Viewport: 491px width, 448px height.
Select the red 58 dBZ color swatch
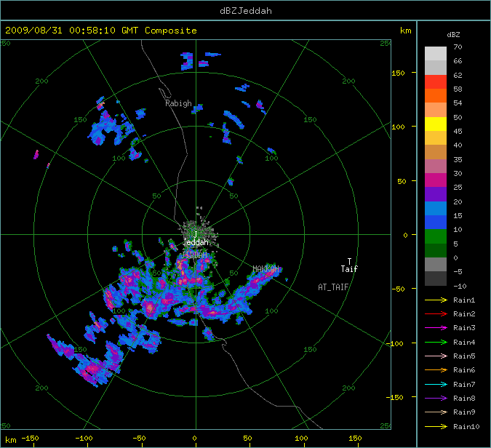[x=436, y=81]
